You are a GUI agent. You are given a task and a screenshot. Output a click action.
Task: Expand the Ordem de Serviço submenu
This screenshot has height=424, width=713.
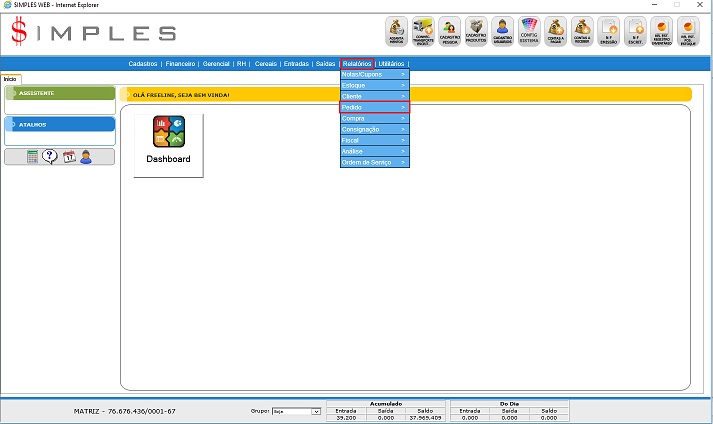click(374, 162)
